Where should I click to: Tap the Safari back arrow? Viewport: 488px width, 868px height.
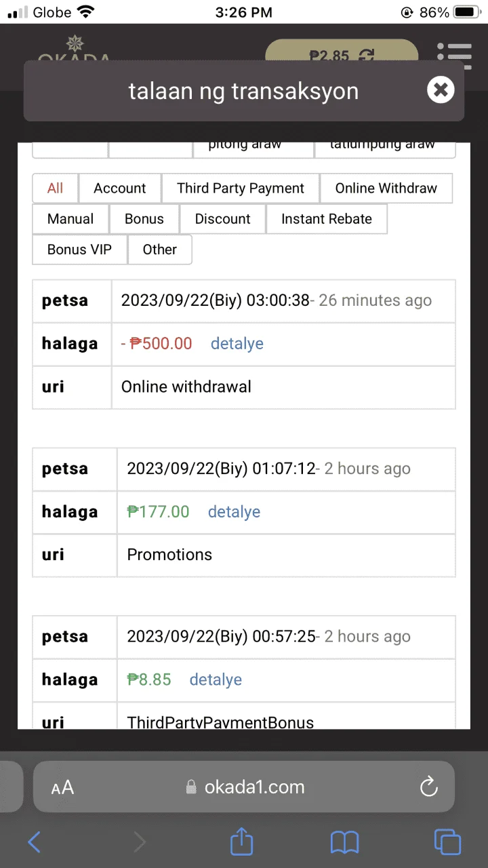[x=34, y=842]
